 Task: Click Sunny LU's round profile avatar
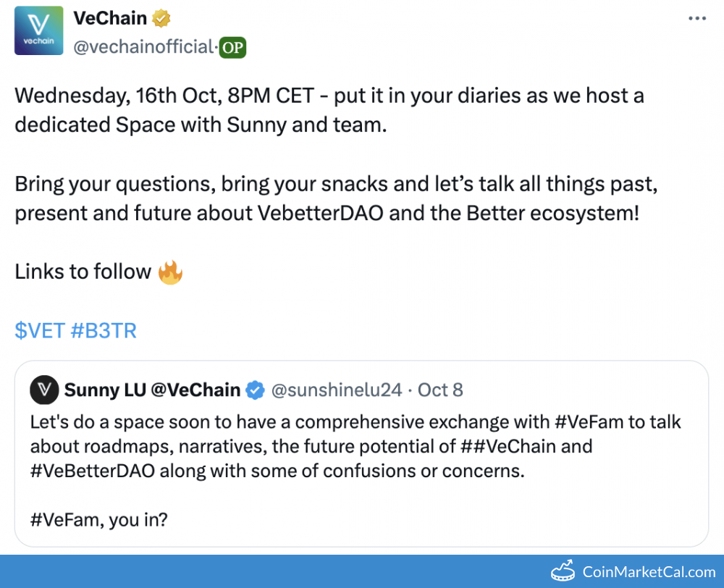tap(43, 390)
